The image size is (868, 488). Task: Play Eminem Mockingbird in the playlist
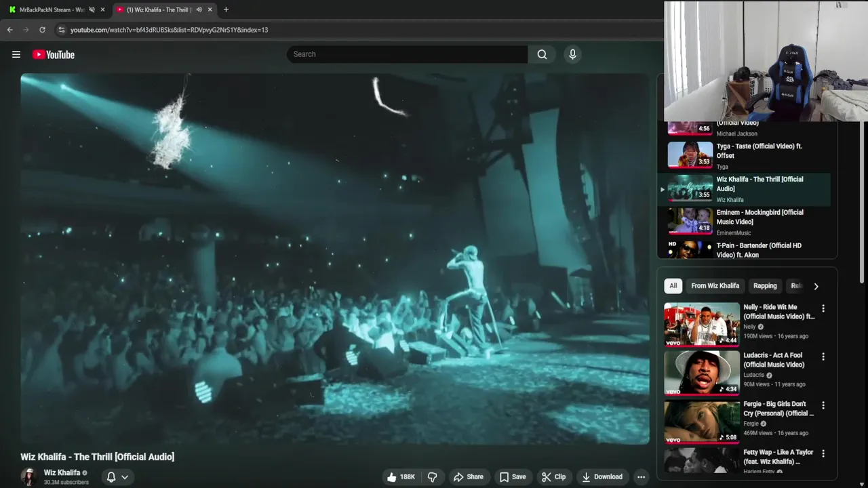744,222
